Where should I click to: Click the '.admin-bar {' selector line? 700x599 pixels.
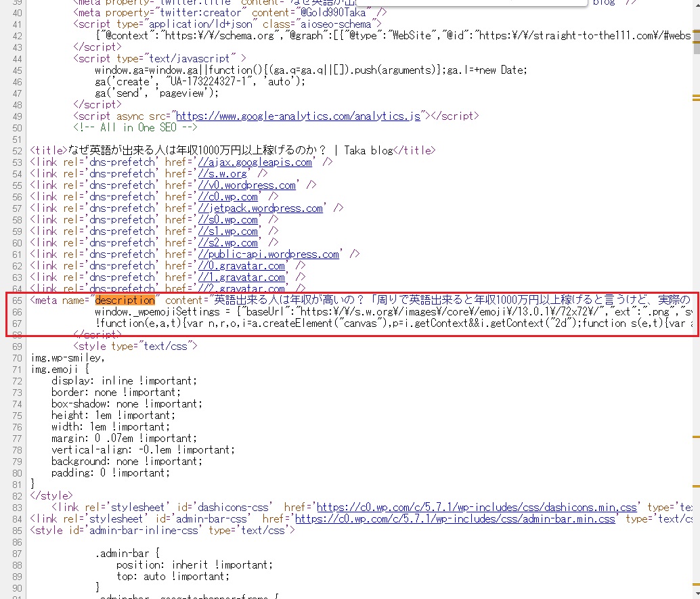tap(127, 554)
